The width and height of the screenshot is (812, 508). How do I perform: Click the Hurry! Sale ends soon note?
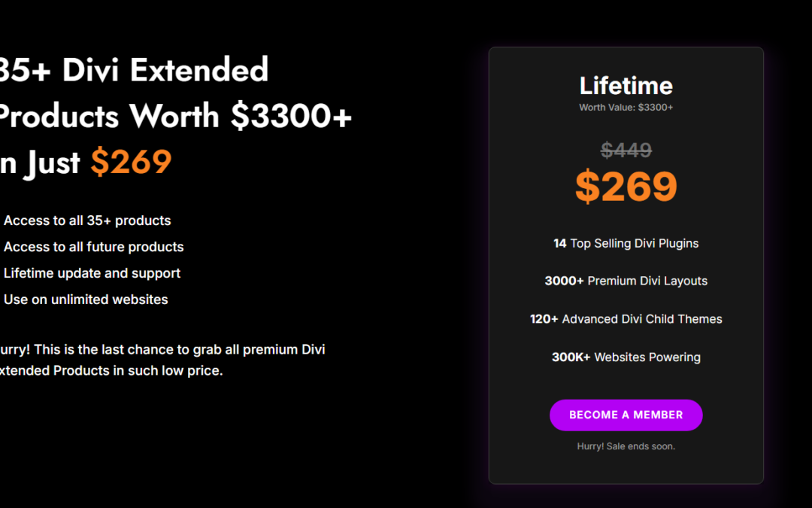point(626,446)
